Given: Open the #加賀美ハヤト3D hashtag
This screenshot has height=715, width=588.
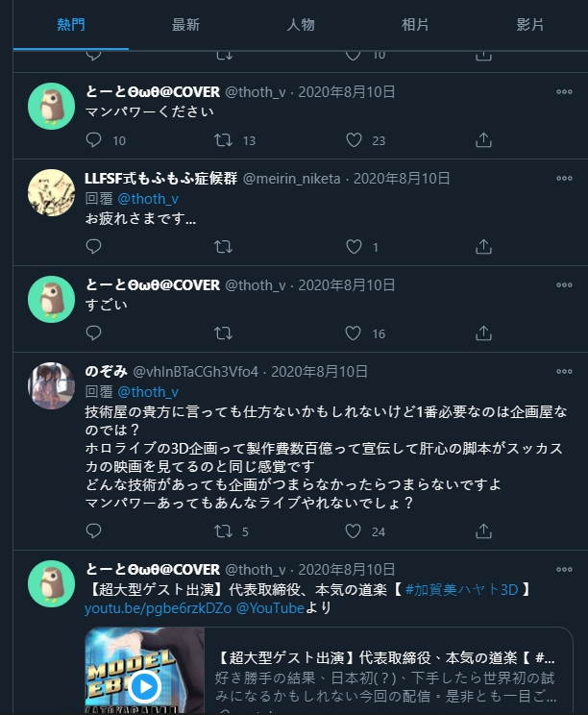Looking at the screenshot, I should [461, 590].
